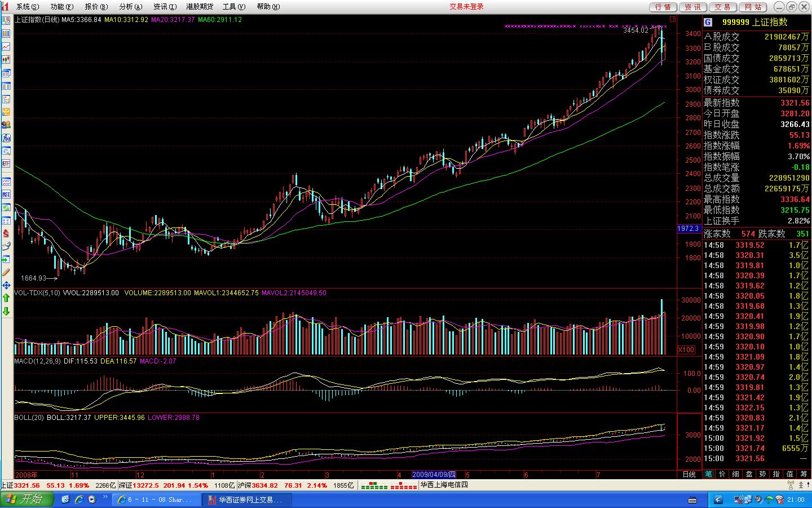Open Windows Media Player quick launch icon
Viewport: 812px width, 508px height.
[x=92, y=500]
